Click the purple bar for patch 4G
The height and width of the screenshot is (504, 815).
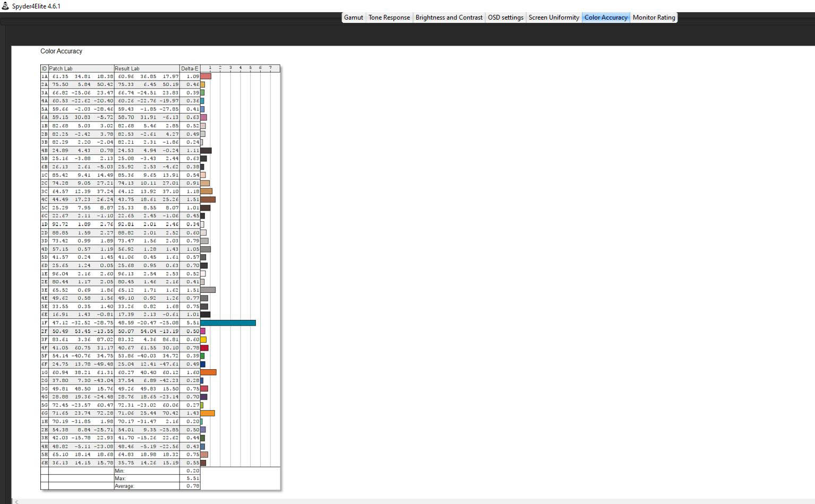click(x=204, y=397)
